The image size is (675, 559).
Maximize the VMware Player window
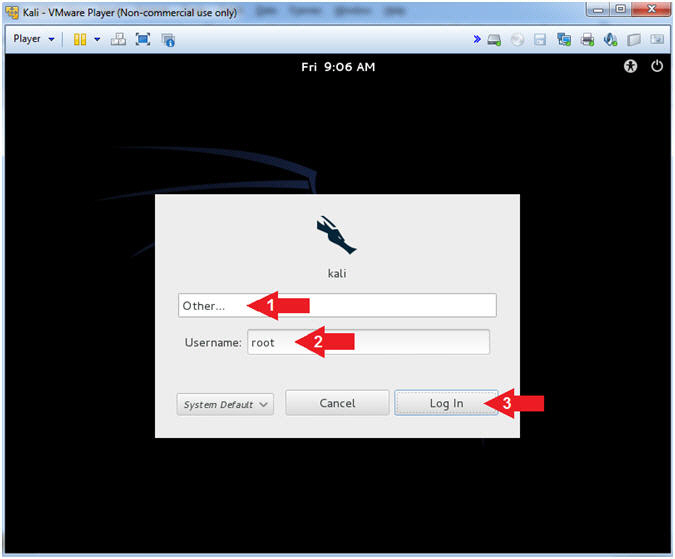(620, 9)
